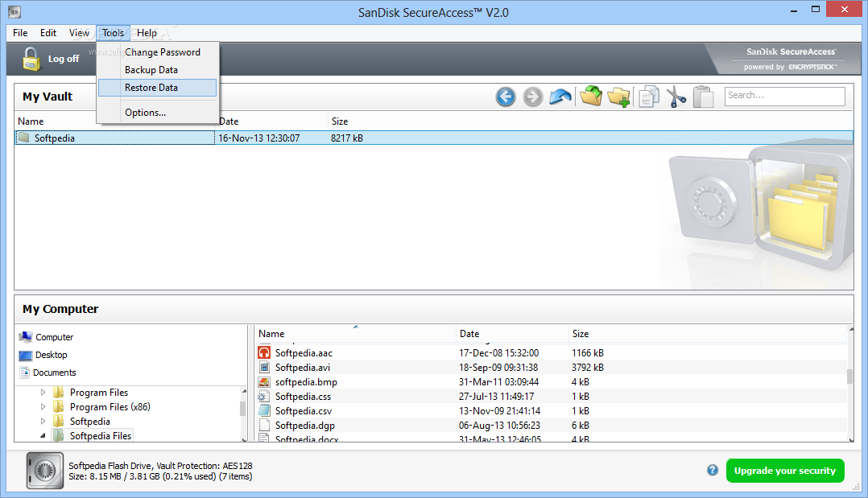Click the blue help question mark icon
The height and width of the screenshot is (498, 868).
[713, 471]
